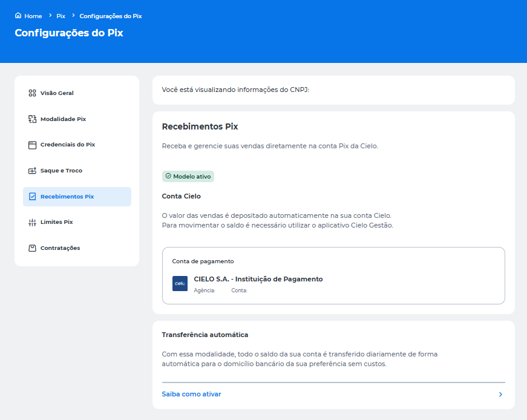
Task: Click the Recebimentos Pix heading
Action: pos(200,126)
